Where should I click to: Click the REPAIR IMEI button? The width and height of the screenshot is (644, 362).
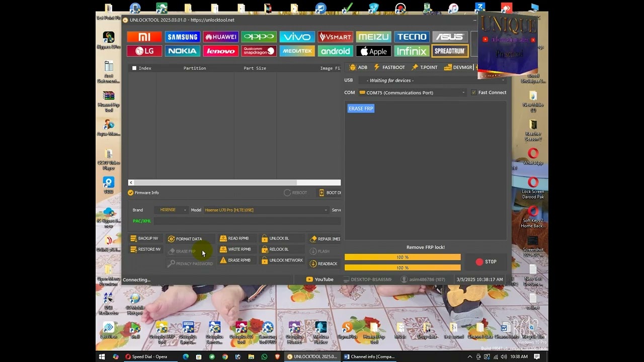(326, 239)
